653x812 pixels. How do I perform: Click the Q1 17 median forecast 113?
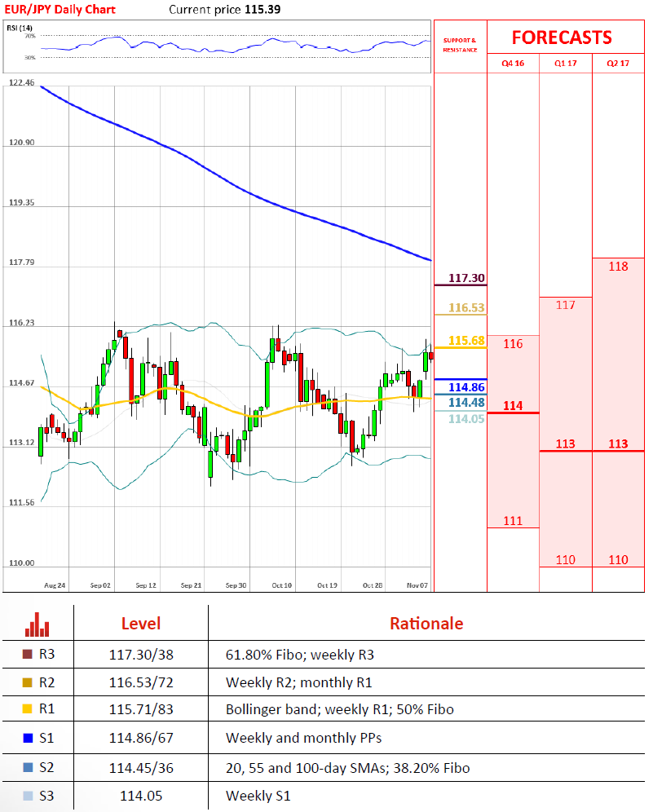tap(566, 444)
